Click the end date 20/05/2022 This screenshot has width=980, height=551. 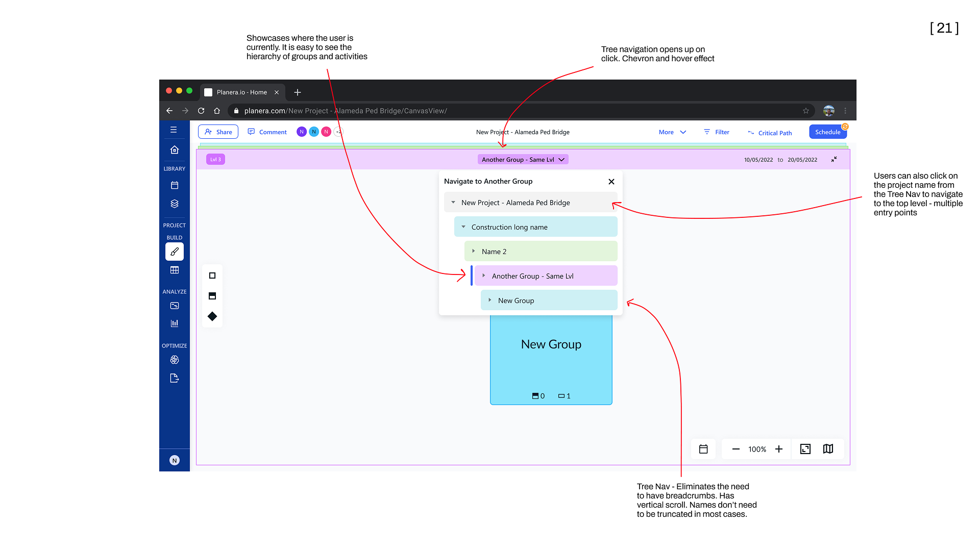click(x=802, y=160)
